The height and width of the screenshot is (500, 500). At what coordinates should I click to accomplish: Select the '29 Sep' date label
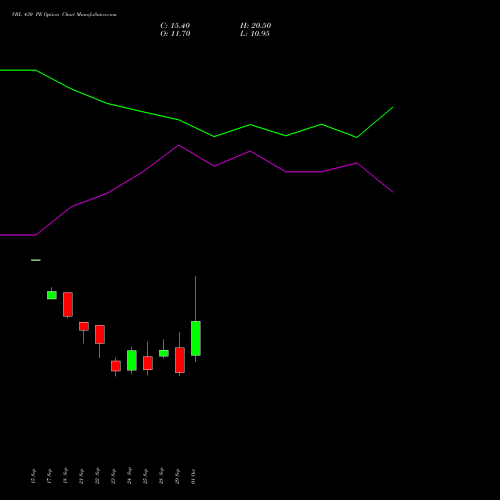click(x=177, y=476)
